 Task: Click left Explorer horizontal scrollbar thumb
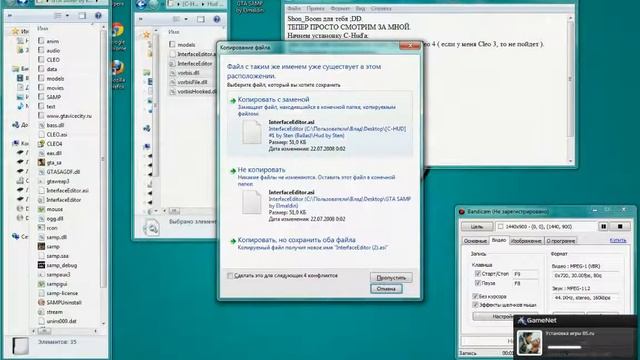[44, 331]
